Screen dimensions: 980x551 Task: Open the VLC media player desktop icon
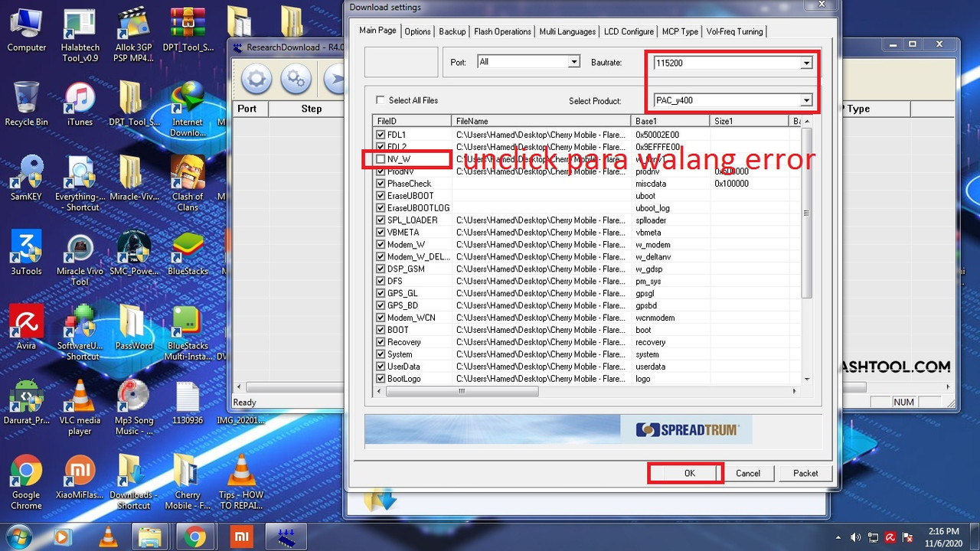(80, 406)
